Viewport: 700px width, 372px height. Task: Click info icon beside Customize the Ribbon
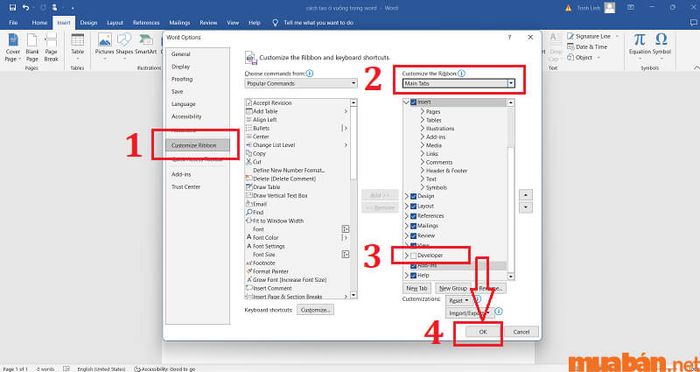coord(462,73)
